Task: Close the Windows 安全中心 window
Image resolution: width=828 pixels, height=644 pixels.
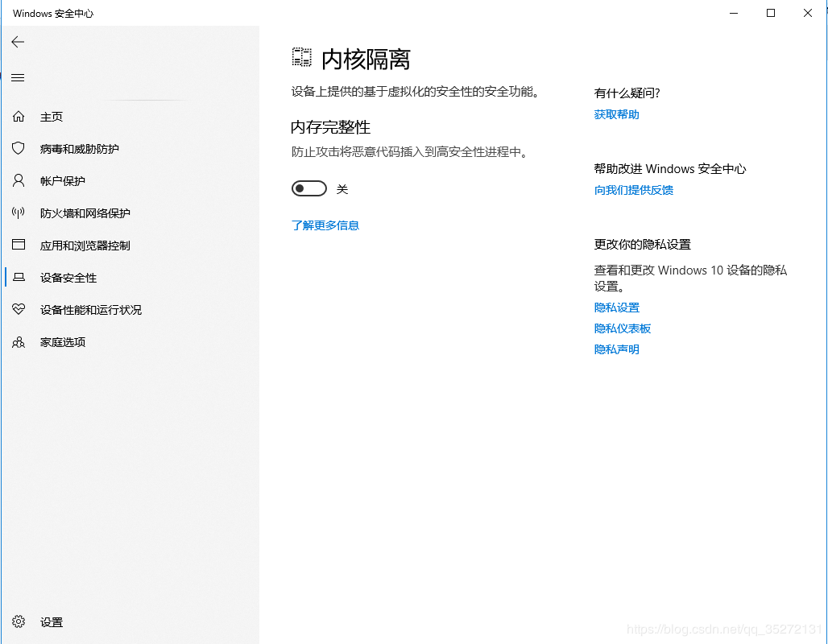Action: (x=807, y=13)
